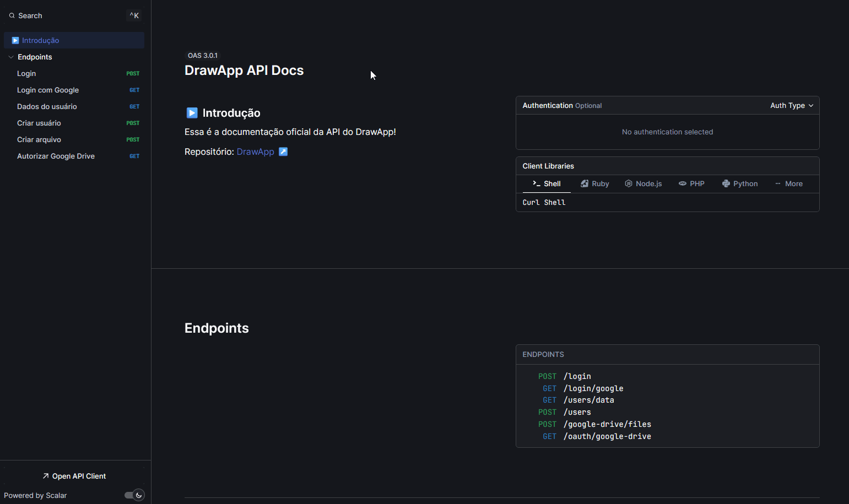This screenshot has height=504, width=849.
Task: Open the DrawApp repository link
Action: pos(255,151)
